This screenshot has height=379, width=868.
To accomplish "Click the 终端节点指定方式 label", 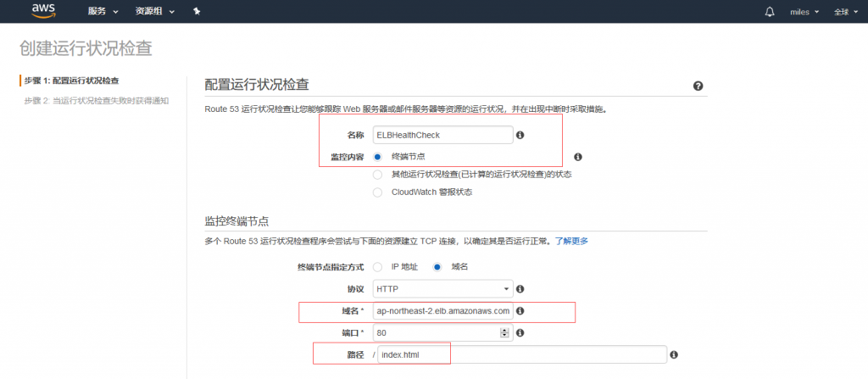I will (331, 267).
